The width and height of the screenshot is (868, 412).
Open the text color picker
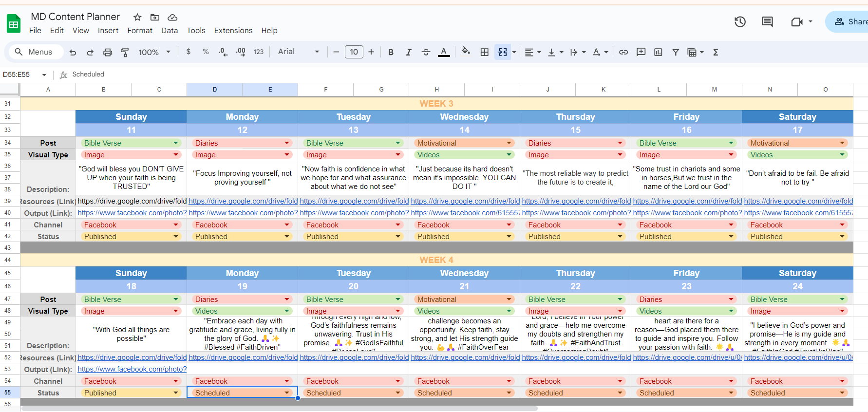coord(444,52)
